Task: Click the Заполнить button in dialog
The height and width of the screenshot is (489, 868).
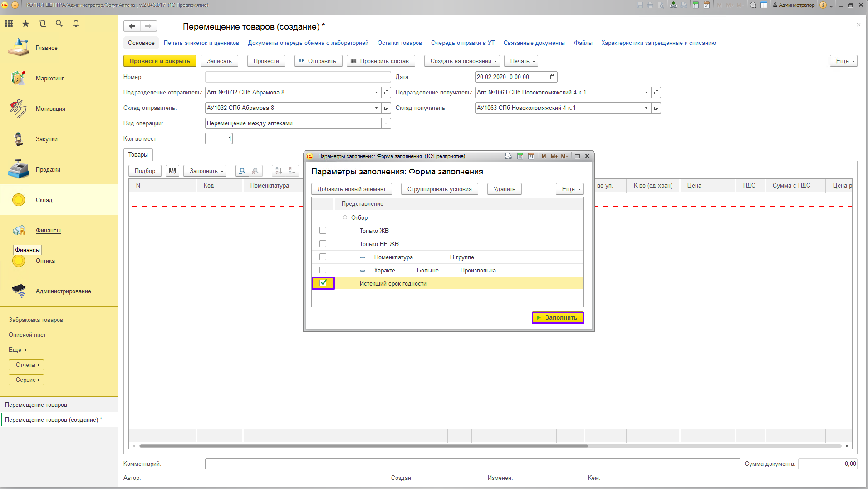Action: click(557, 317)
